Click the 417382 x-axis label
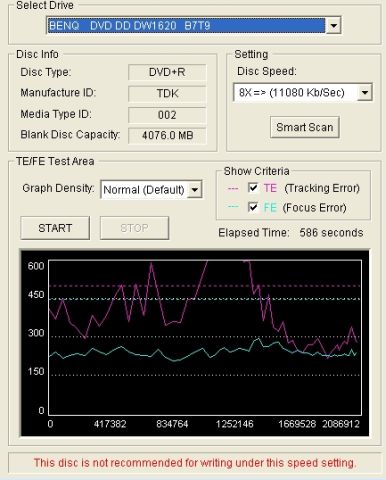Viewport: 386px width, 480px height. (x=110, y=424)
